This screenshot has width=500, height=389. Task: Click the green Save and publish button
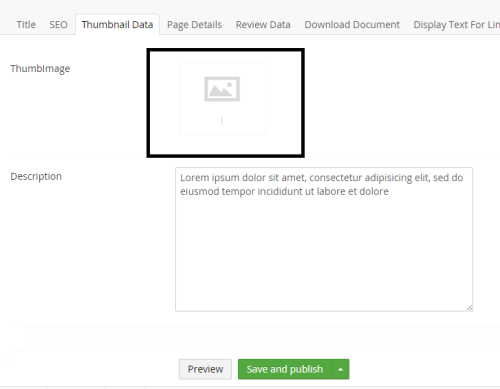pos(285,369)
